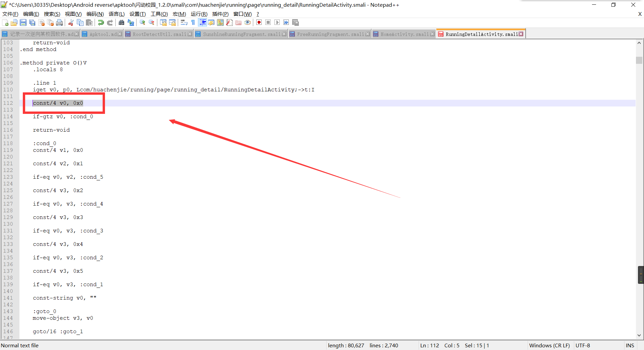Click the New file toolbar icon

[5, 23]
